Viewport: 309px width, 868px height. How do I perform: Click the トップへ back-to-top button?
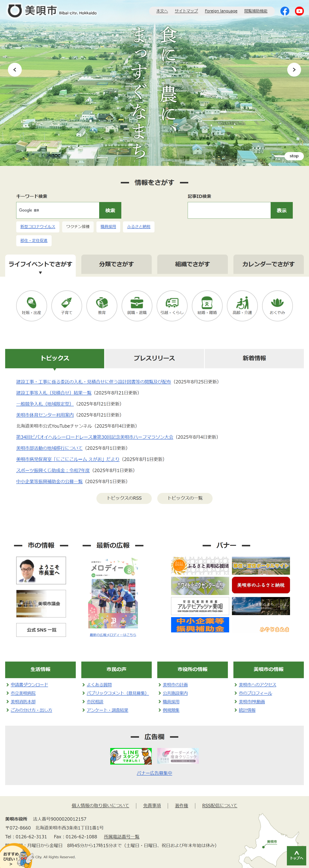(x=296, y=855)
